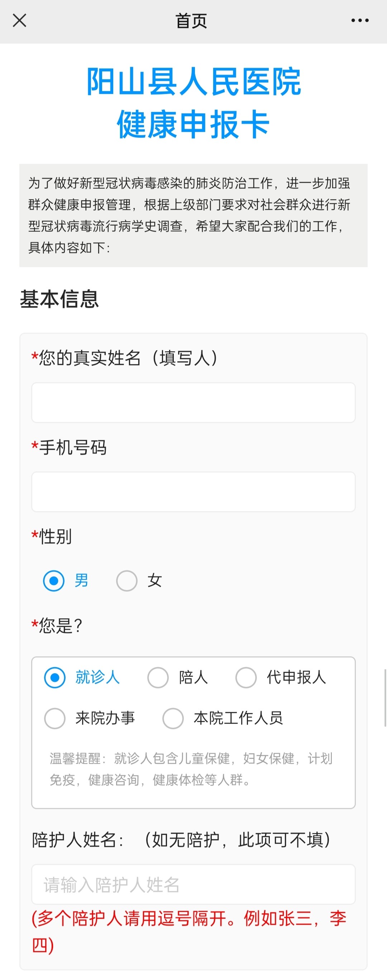387x980 pixels.
Task: Choose the 陪人 option
Action: [158, 677]
